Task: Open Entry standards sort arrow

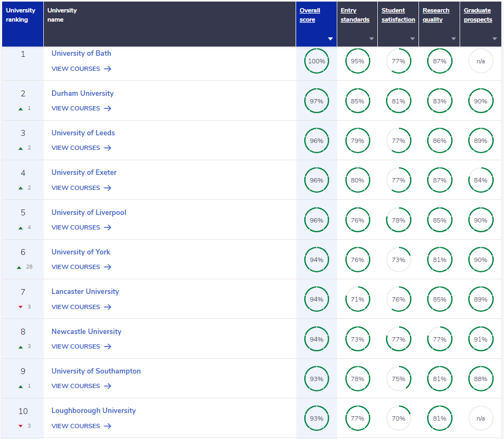Action: click(371, 39)
